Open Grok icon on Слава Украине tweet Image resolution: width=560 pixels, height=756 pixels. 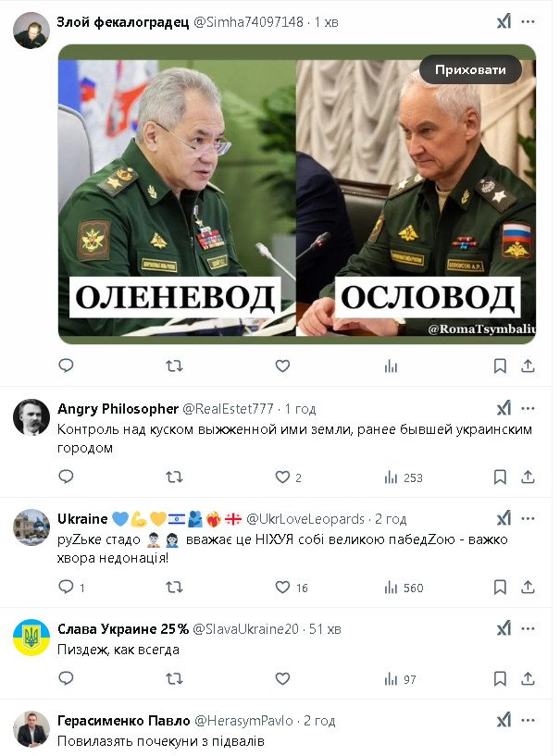pos(504,628)
